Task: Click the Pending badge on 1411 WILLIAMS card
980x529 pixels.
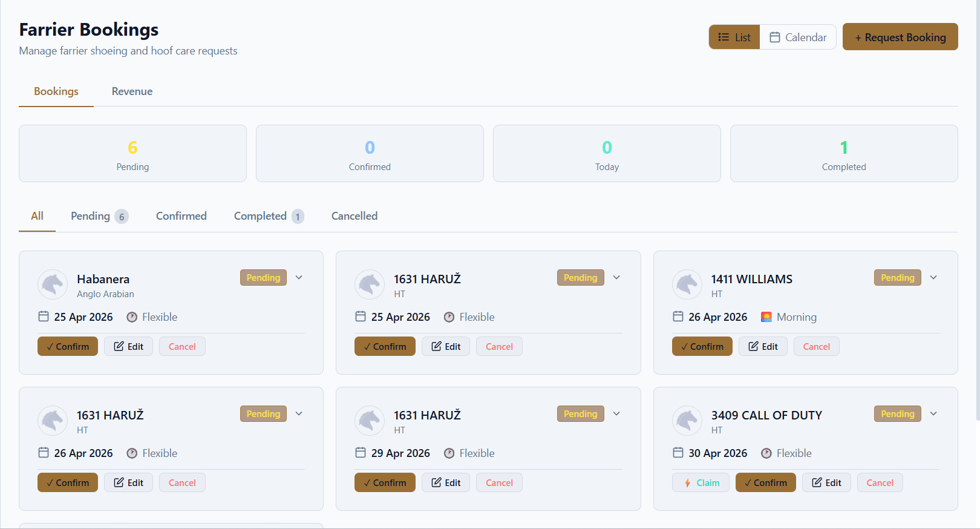Action: tap(898, 278)
